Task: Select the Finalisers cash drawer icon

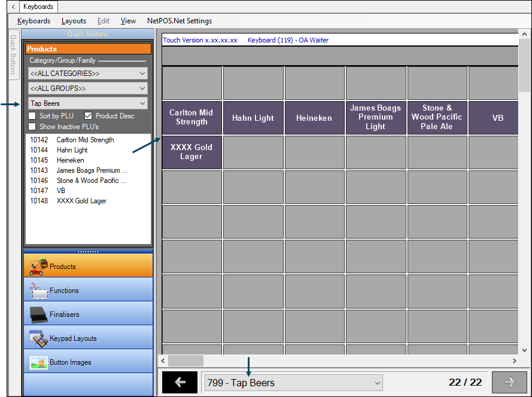Action: tap(38, 314)
